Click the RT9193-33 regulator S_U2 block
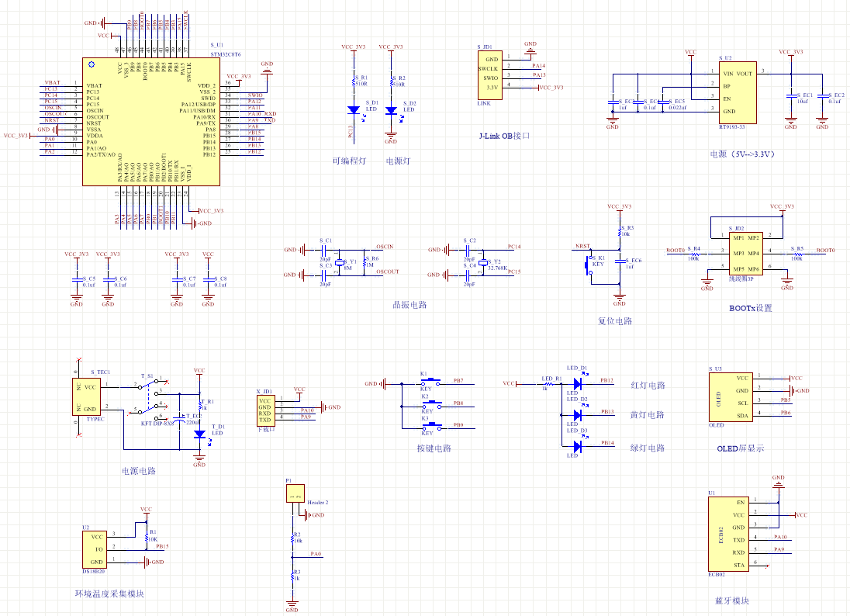 click(x=738, y=93)
